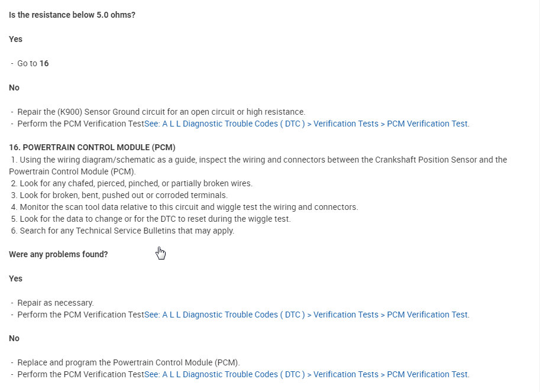Screen dimensions: 540x392
Task: Open PCM Verification Test link below Sensor Ground repair
Action: 306,124
